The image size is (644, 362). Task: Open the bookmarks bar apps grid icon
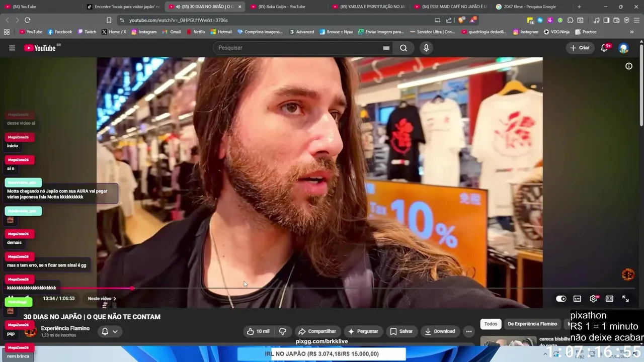pyautogui.click(x=7, y=32)
